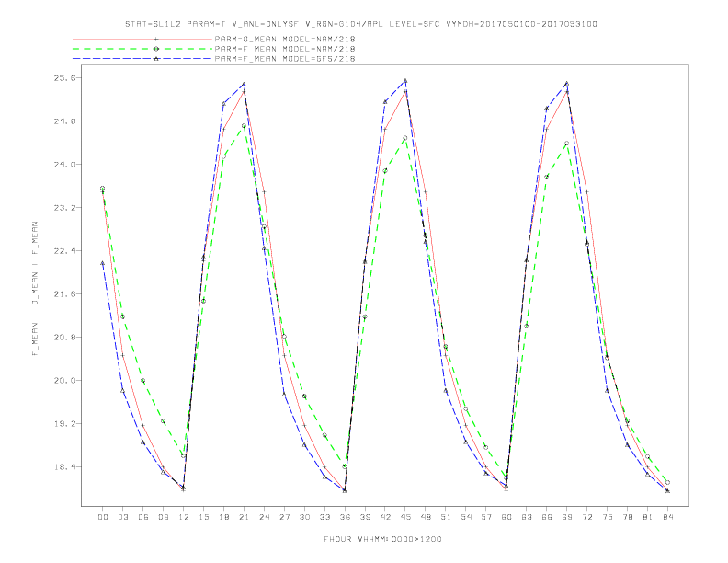Click the x-axis tick label 06
Image resolution: width=728 pixels, height=563 pixels.
coord(143,517)
